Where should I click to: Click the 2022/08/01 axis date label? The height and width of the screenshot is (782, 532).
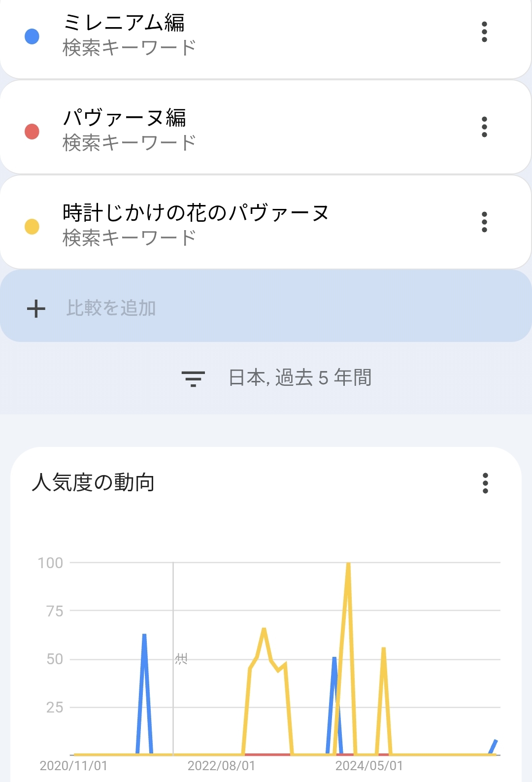click(x=221, y=766)
